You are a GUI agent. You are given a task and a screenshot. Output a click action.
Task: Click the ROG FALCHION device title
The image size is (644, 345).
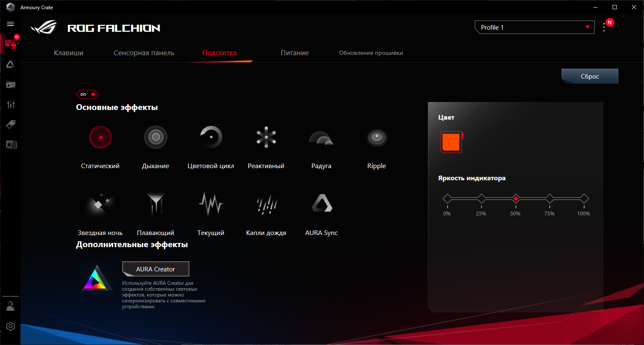114,28
